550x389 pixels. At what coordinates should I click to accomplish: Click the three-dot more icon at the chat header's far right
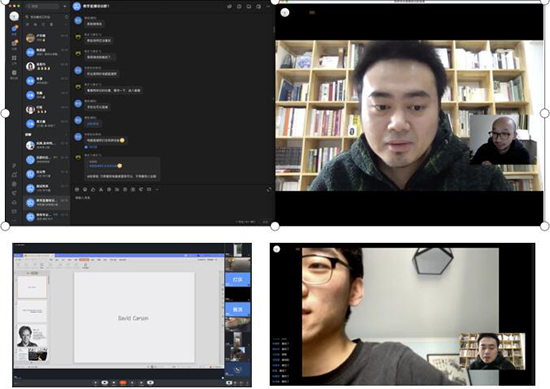coord(268,6)
